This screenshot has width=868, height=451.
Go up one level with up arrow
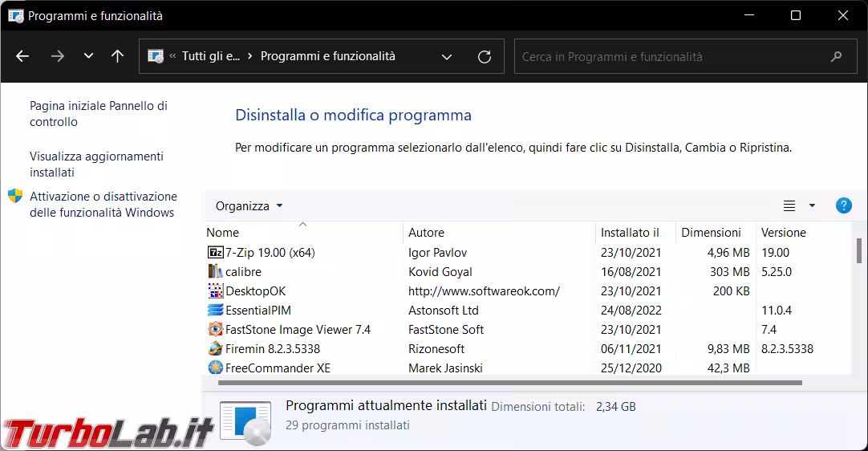(118, 57)
